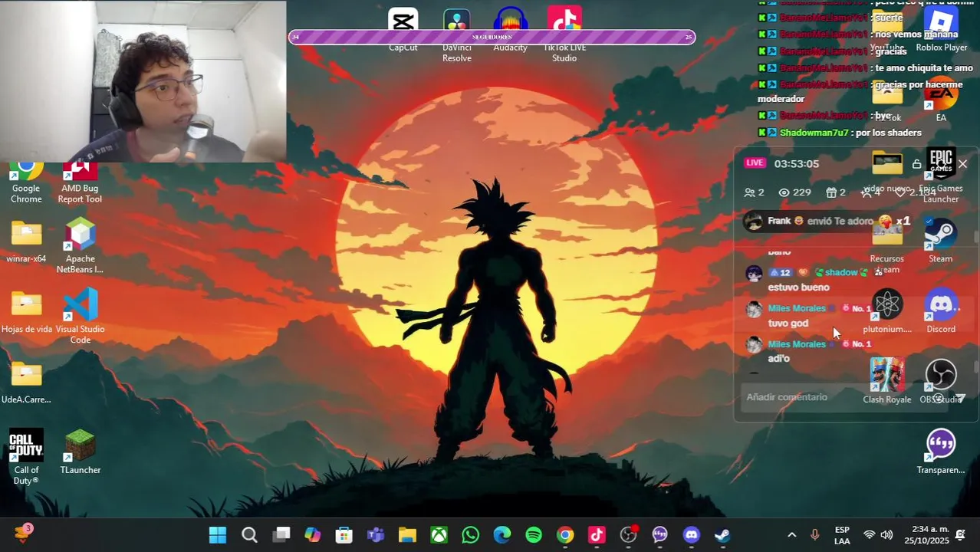Launch the Visual Studio Code shortcut
This screenshot has width=980, height=552.
pos(80,316)
